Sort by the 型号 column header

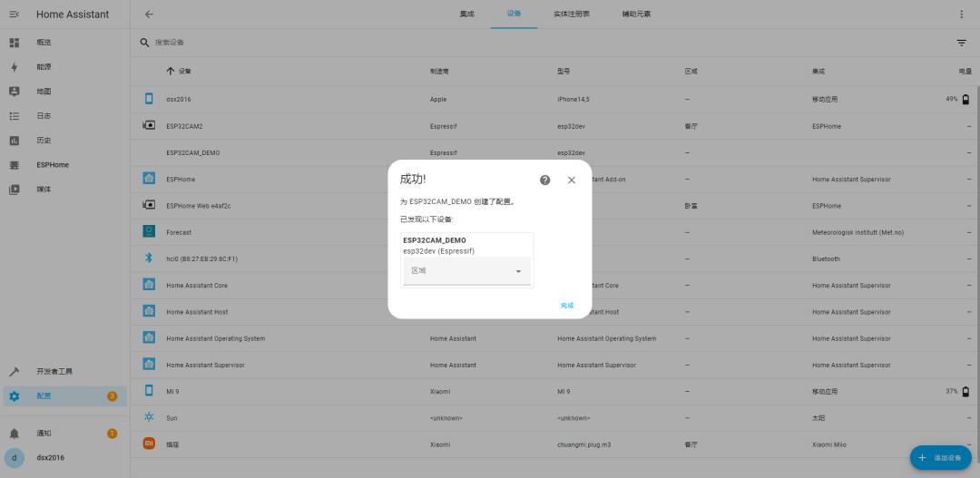click(563, 72)
